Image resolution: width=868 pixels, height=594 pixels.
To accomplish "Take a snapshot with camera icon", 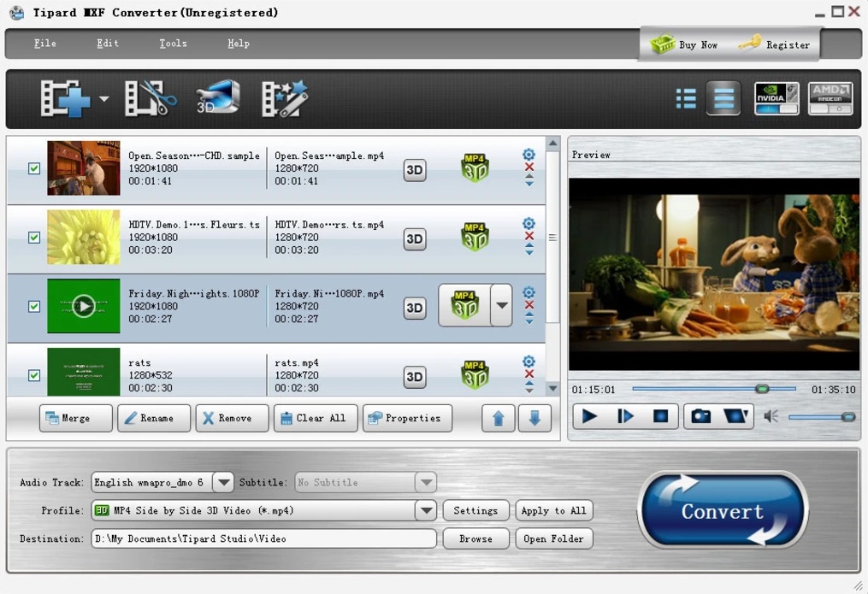I will [701, 416].
